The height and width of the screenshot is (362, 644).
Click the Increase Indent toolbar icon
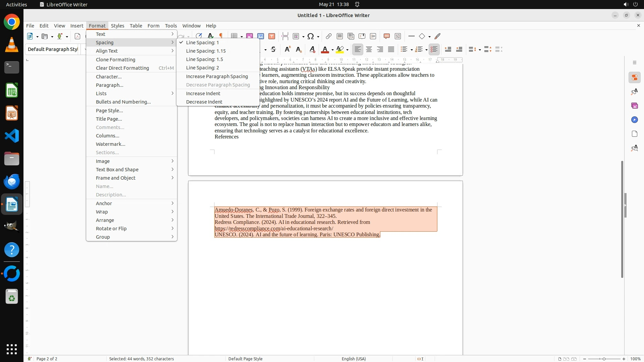click(448, 50)
